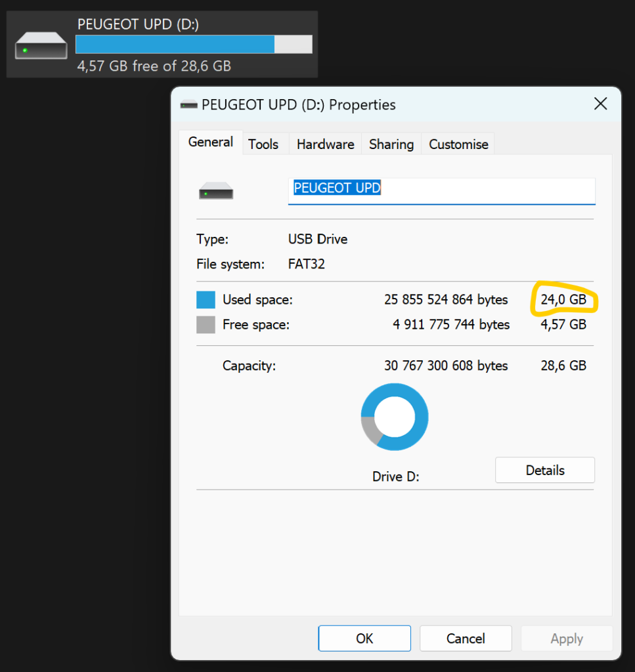This screenshot has height=672, width=635.
Task: Click the Capacity: label
Action: (249, 366)
